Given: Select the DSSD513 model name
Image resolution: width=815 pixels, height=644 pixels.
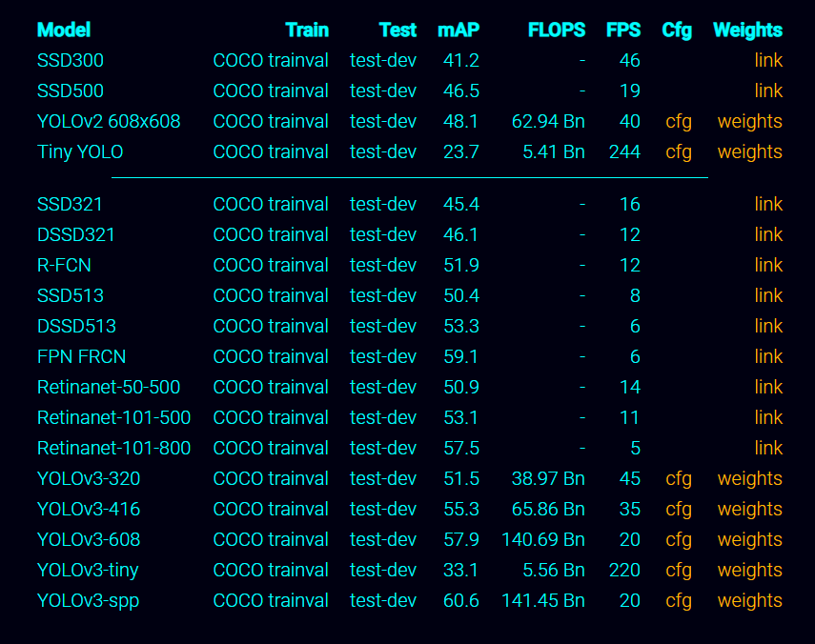Looking at the screenshot, I should click(76, 326).
